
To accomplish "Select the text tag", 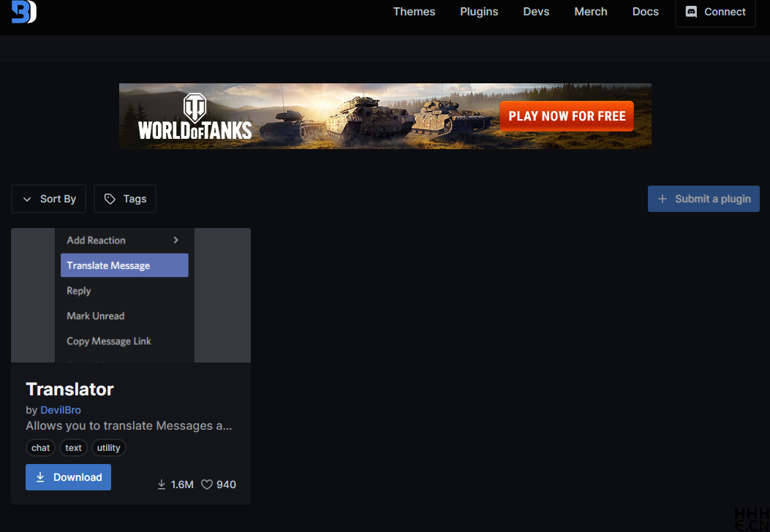I will pyautogui.click(x=73, y=448).
